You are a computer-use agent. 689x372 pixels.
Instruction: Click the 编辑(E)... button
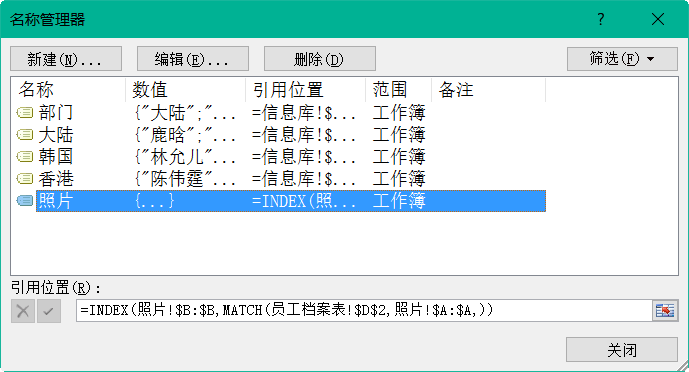click(x=193, y=59)
